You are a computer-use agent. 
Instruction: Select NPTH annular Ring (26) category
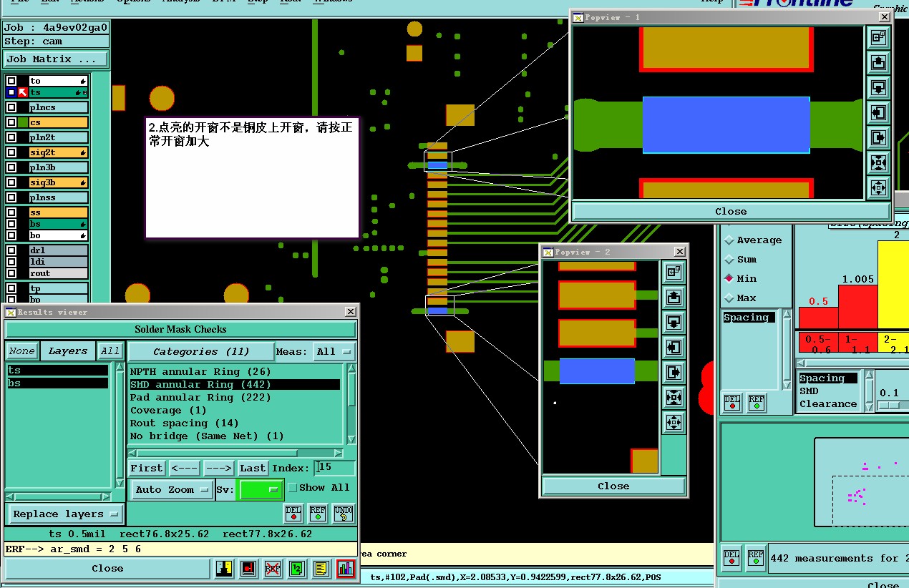(x=234, y=372)
